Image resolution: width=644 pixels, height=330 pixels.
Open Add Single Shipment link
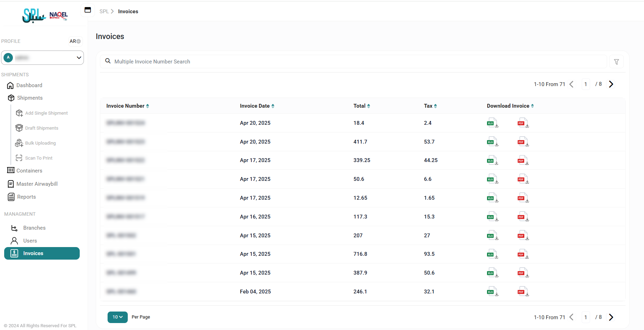[46, 113]
